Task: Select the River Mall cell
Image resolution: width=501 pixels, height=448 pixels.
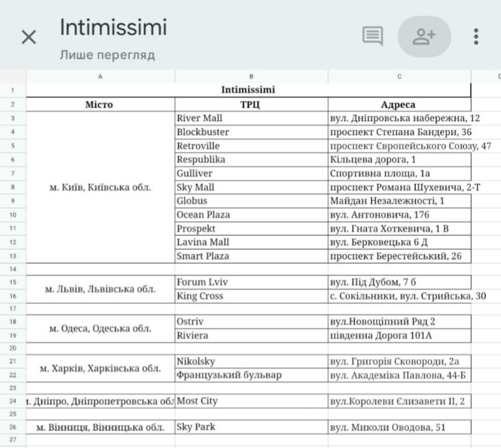Action: [x=251, y=118]
